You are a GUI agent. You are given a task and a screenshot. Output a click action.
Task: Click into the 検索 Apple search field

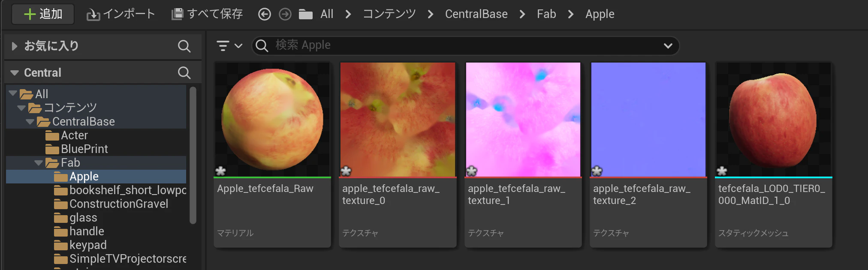click(x=465, y=45)
